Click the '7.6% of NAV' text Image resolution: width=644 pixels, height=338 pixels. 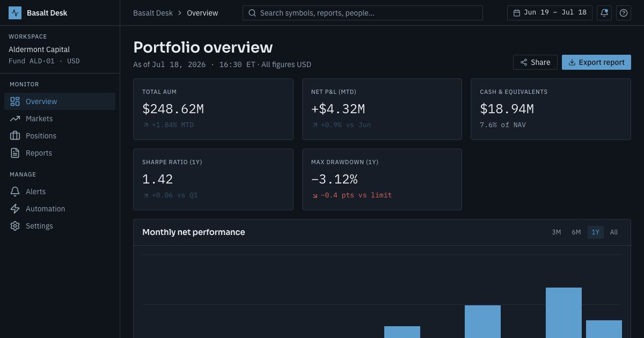(503, 125)
